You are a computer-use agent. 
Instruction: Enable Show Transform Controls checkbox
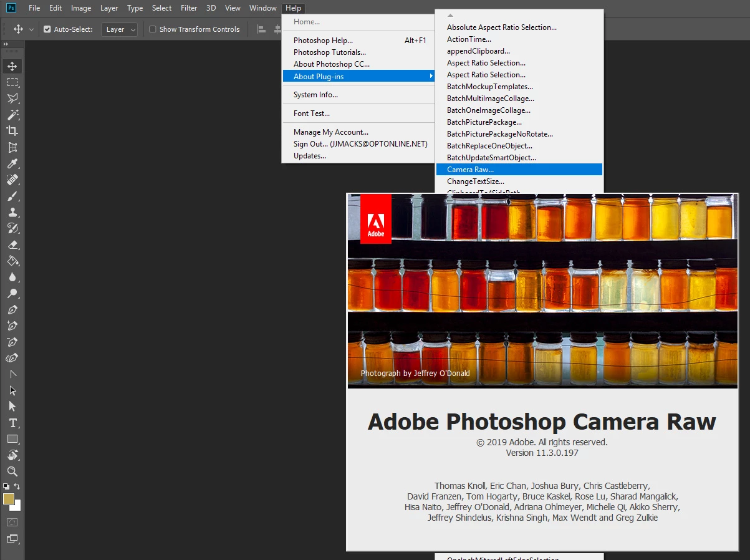tap(153, 29)
